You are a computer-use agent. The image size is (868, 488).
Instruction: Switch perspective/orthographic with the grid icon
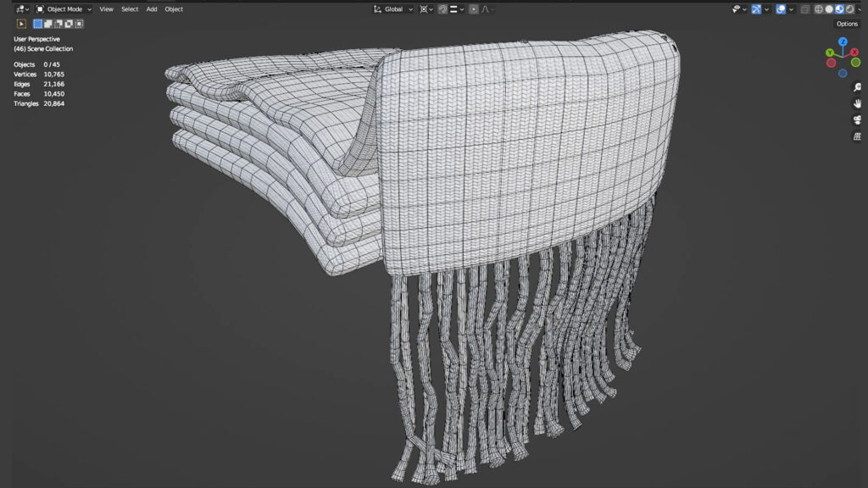coord(858,136)
